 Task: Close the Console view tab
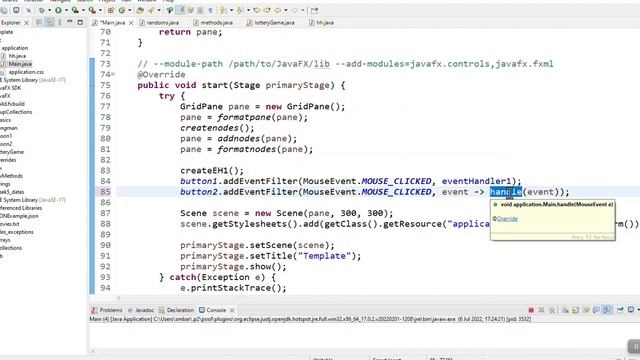(x=232, y=310)
